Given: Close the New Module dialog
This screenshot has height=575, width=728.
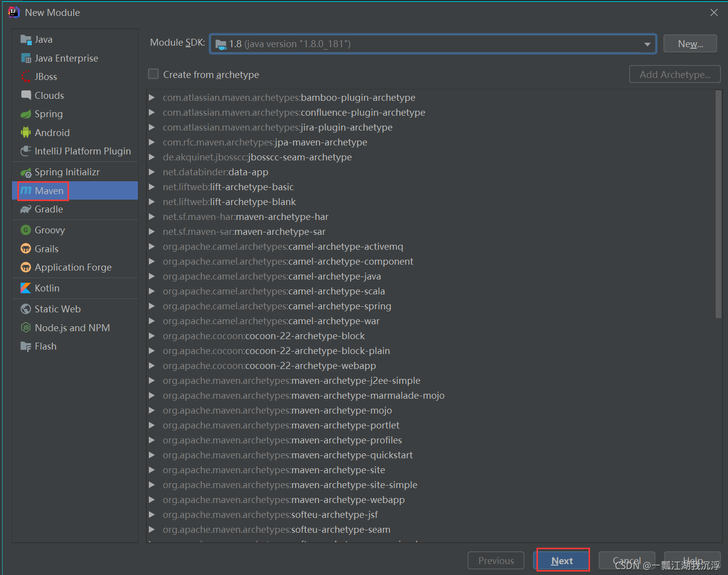Looking at the screenshot, I should point(714,12).
